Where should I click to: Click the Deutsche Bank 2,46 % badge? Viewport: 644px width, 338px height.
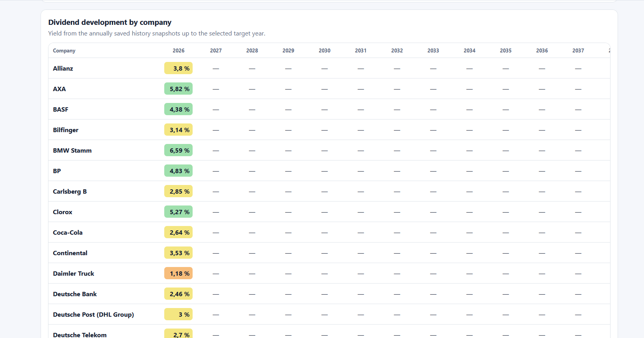pos(178,294)
